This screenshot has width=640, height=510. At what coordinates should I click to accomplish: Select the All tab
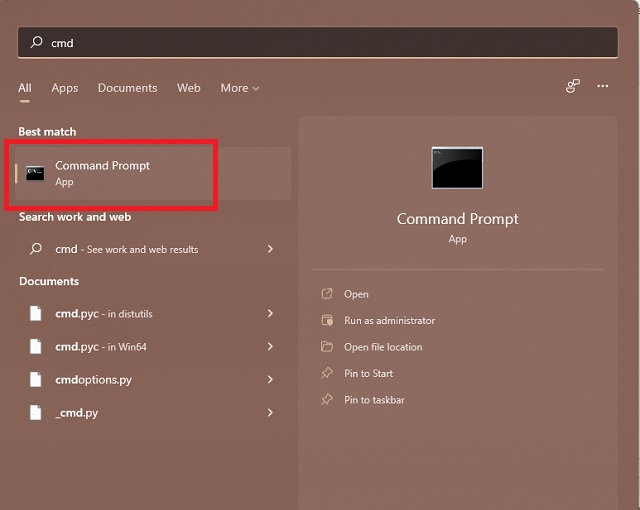click(x=25, y=88)
